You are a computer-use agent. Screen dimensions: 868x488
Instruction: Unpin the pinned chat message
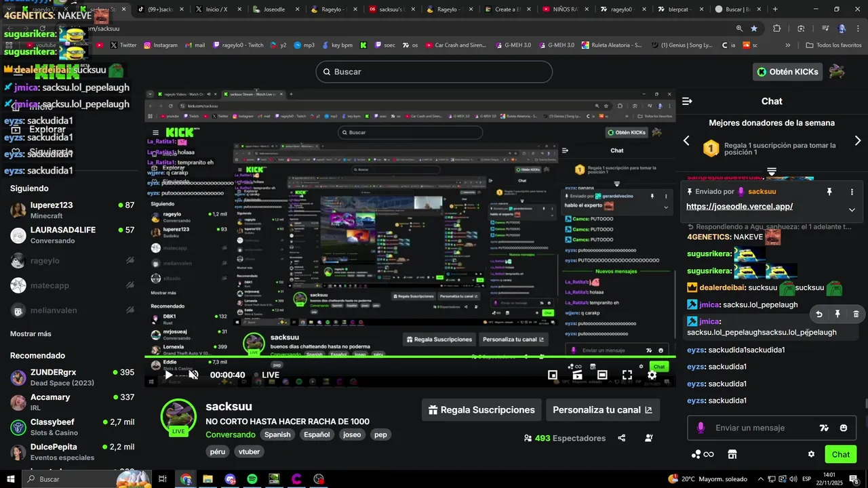click(x=829, y=192)
